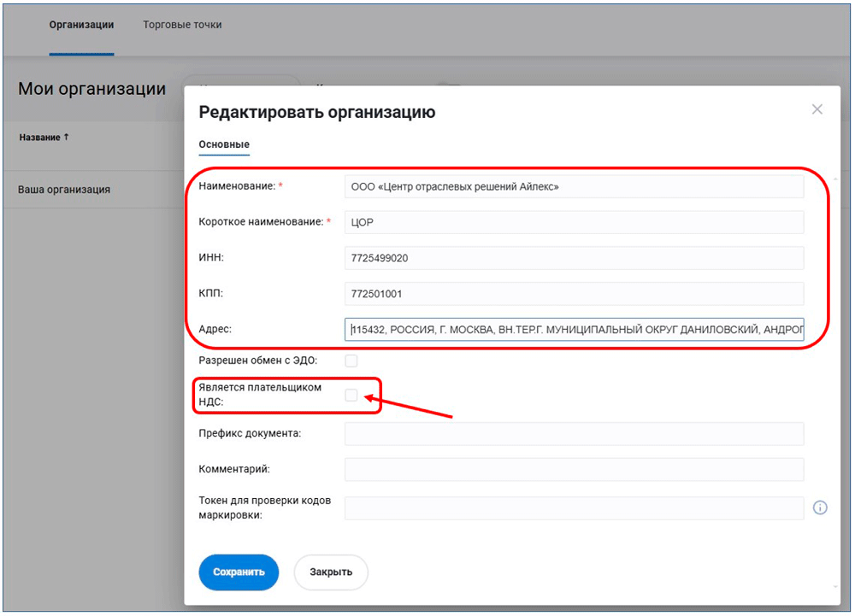Close the edit organization dialog with X
This screenshot has height=616, width=855.
pos(817,109)
